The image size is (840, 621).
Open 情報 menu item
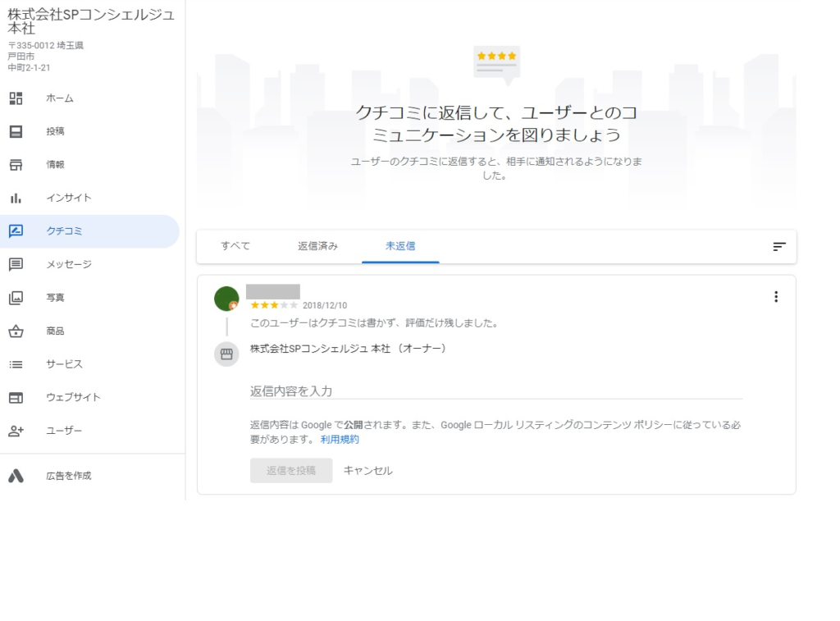pyautogui.click(x=55, y=165)
